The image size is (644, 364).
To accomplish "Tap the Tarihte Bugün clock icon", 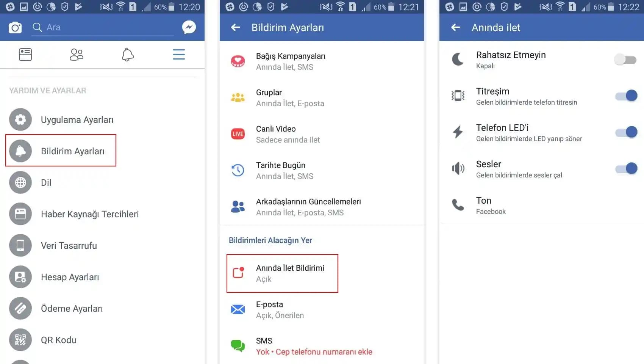I will coord(238,170).
